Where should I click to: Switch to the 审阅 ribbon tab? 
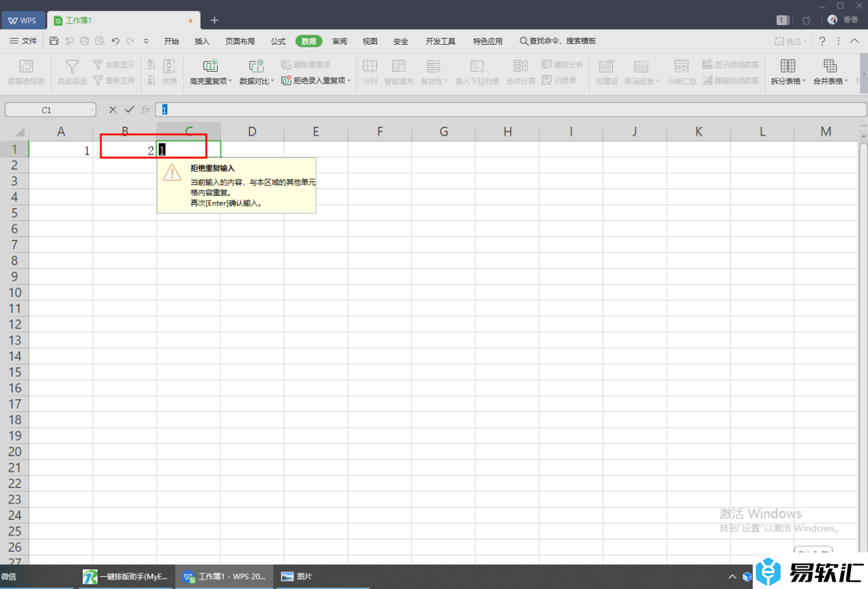(x=340, y=41)
